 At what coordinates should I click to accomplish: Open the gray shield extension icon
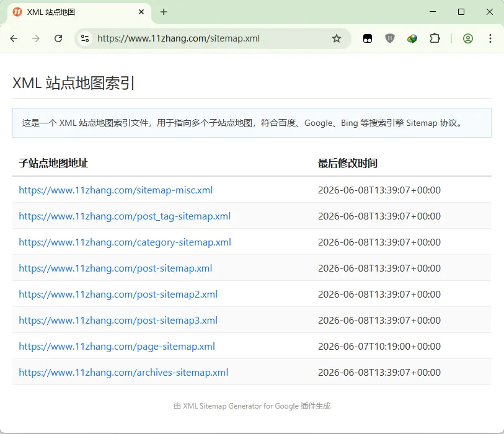[389, 38]
